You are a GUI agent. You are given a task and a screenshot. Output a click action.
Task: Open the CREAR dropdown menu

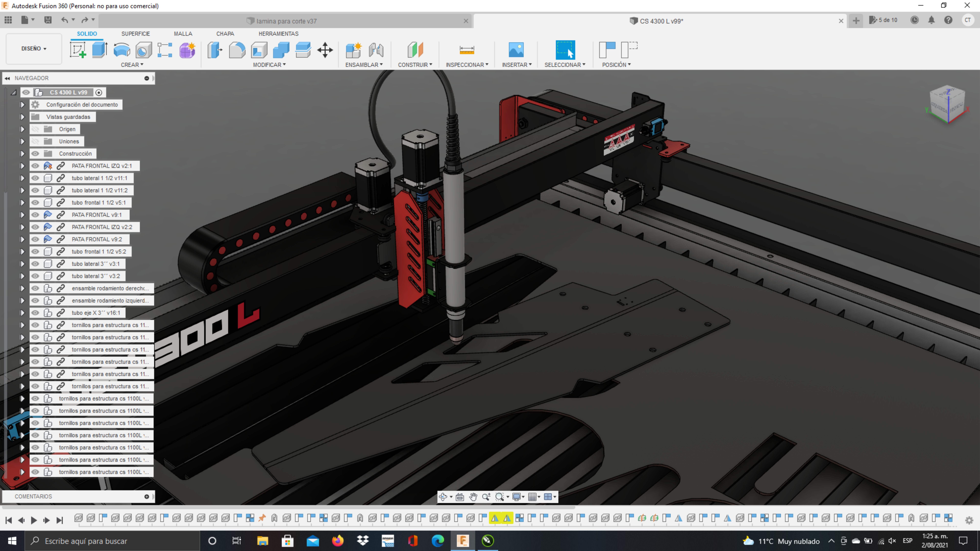click(x=132, y=65)
